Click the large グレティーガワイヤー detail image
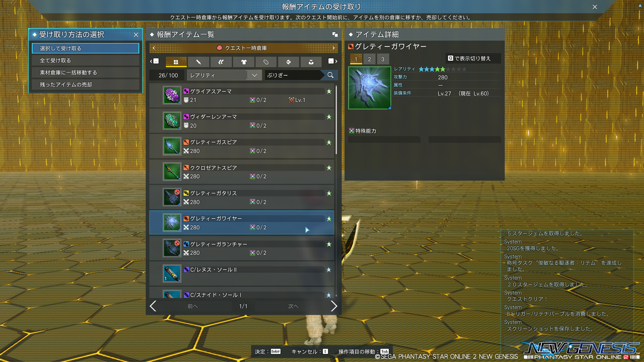 click(x=369, y=88)
